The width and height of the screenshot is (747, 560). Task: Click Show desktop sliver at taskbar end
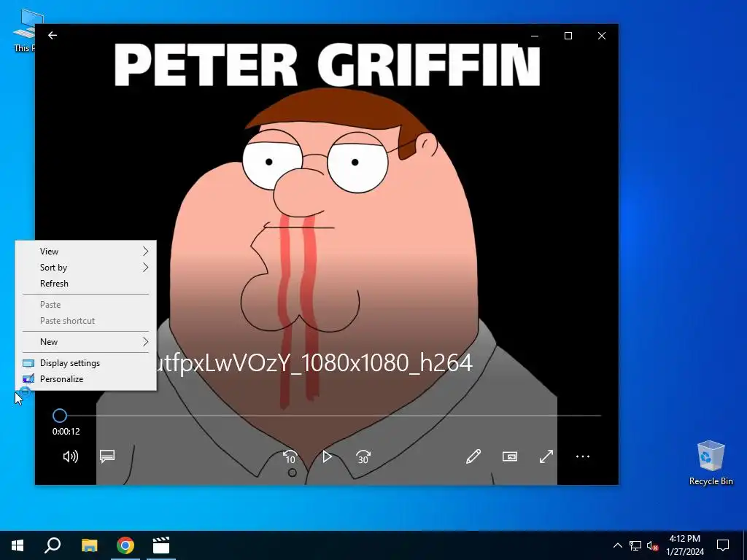(x=745, y=545)
